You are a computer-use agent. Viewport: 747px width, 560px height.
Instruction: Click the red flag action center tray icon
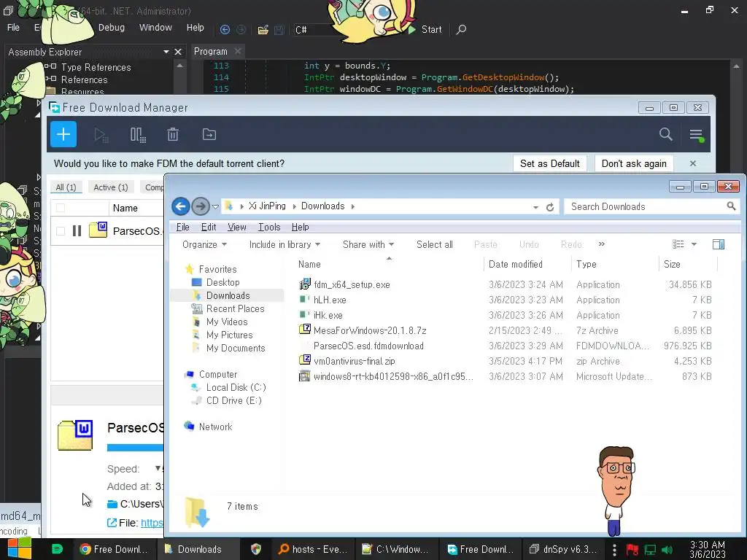[632, 550]
